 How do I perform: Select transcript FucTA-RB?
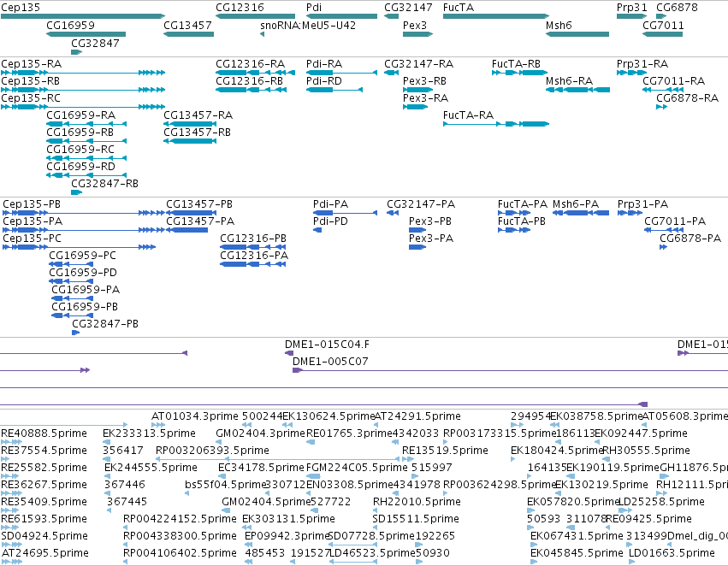click(517, 64)
